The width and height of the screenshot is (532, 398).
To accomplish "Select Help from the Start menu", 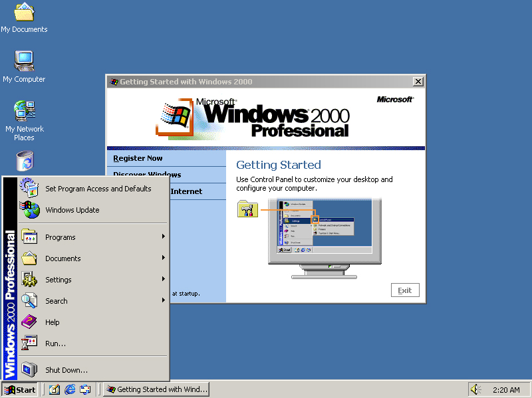I will pos(93,322).
